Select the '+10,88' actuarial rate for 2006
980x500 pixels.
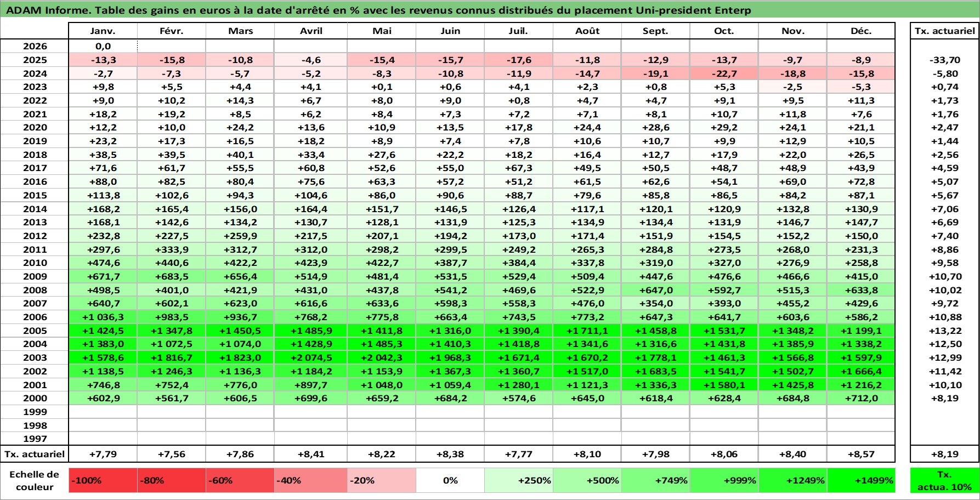[x=944, y=317]
